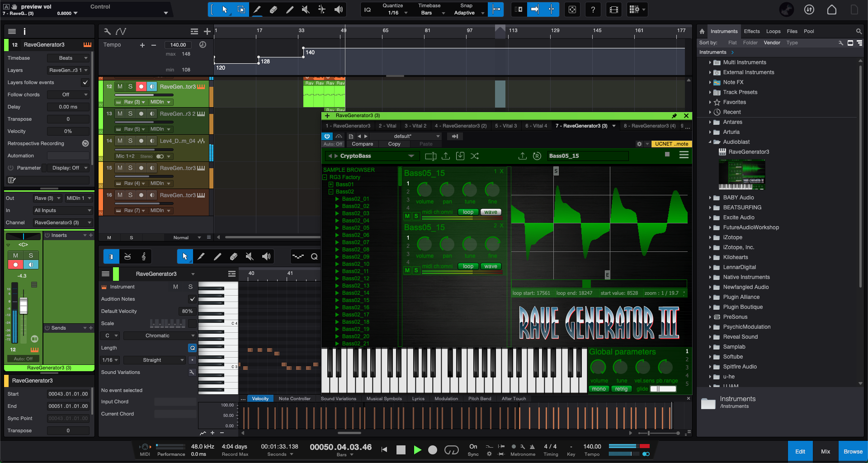The height and width of the screenshot is (463, 868).
Task: Click the Start page home icon
Action: tap(832, 9)
